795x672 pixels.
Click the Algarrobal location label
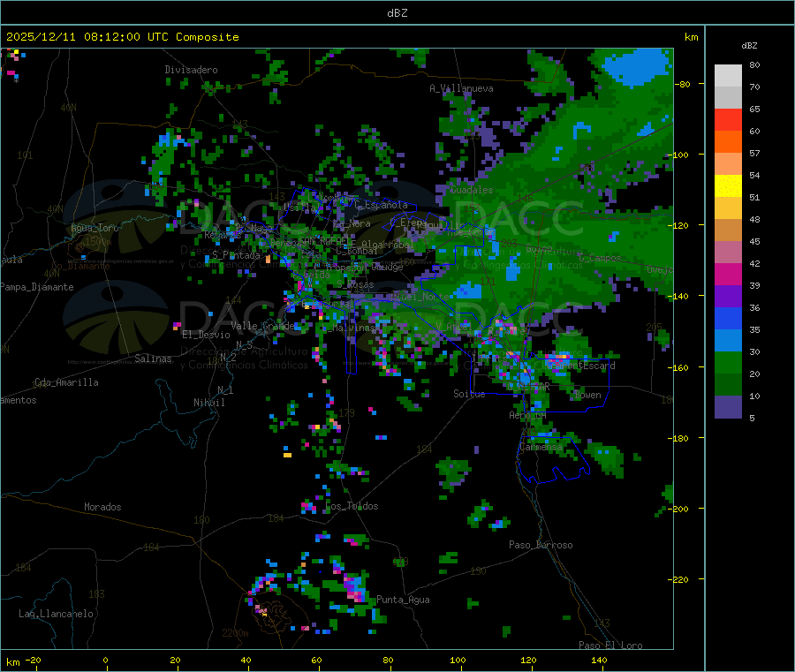point(388,245)
